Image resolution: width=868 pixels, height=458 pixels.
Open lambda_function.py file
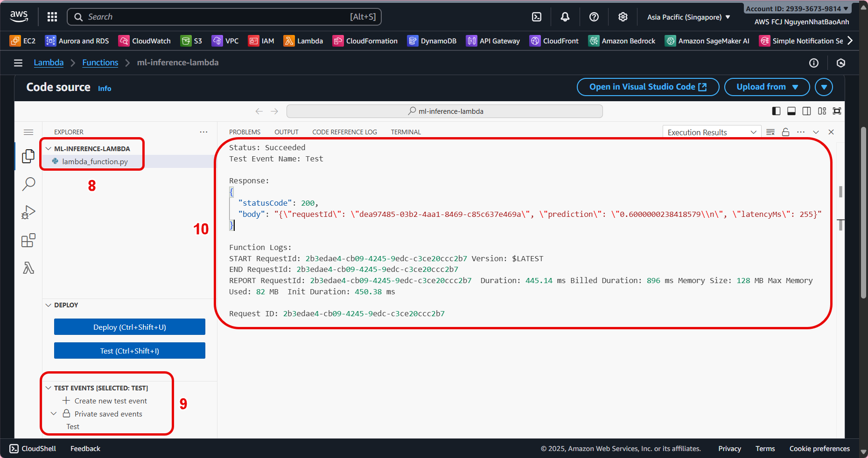point(95,161)
